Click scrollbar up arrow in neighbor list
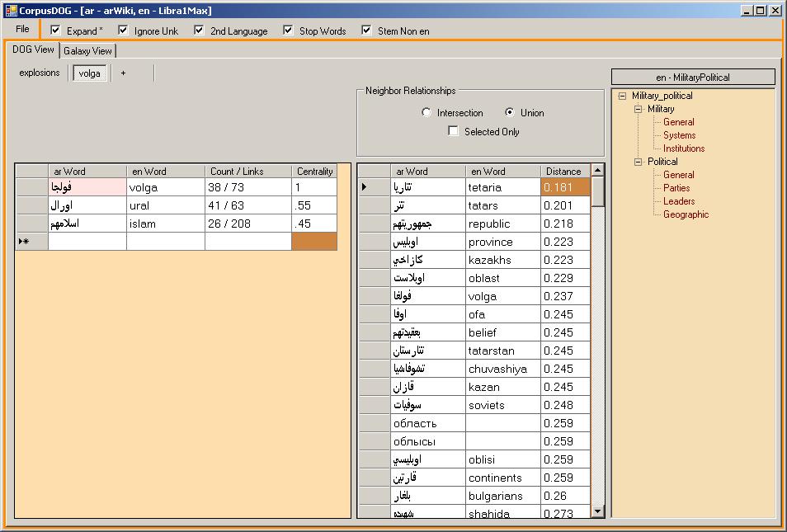 598,170
